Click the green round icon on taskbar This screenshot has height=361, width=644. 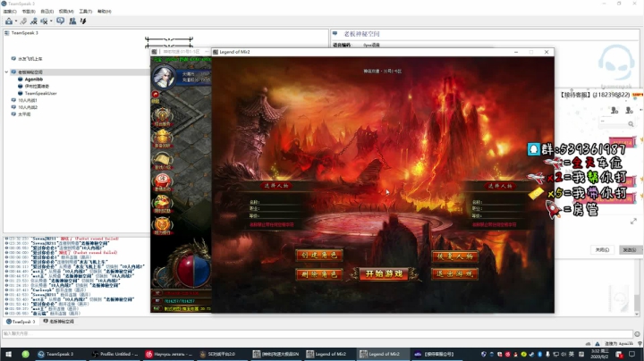coord(25,354)
